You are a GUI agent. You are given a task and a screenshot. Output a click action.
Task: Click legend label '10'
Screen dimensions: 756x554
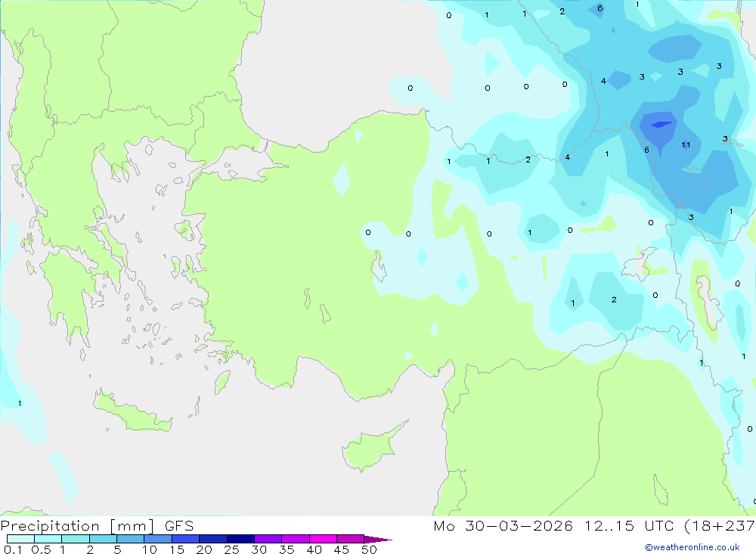tap(150, 549)
